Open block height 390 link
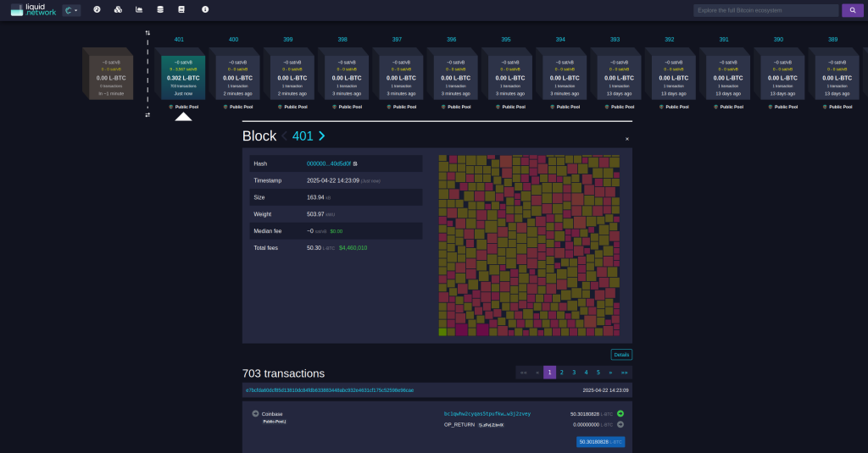 point(778,39)
